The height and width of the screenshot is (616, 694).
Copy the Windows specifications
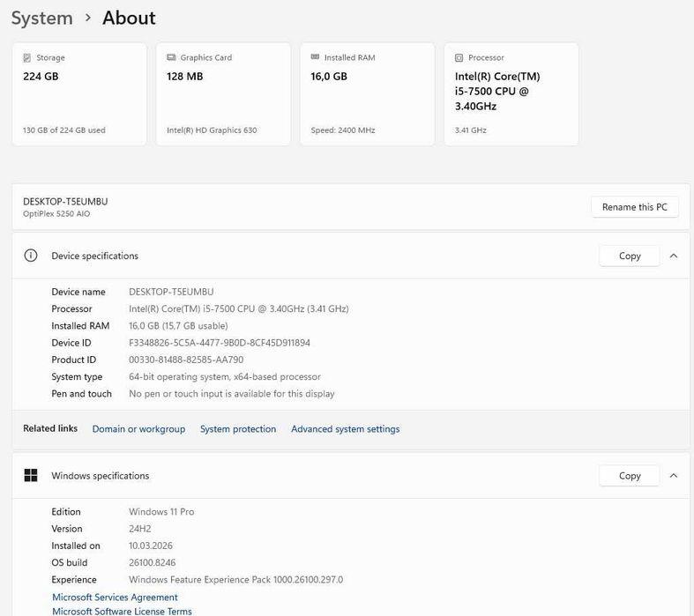coord(630,476)
